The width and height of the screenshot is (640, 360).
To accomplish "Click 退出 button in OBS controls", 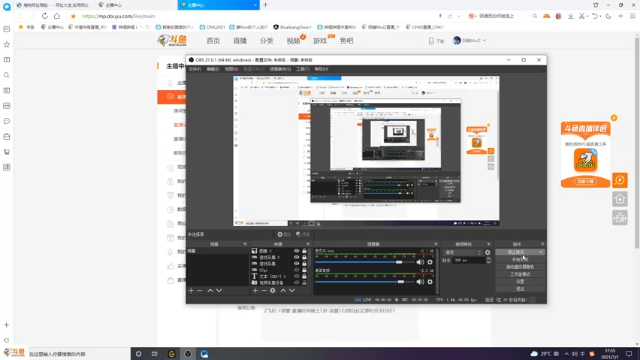I will 520,289.
